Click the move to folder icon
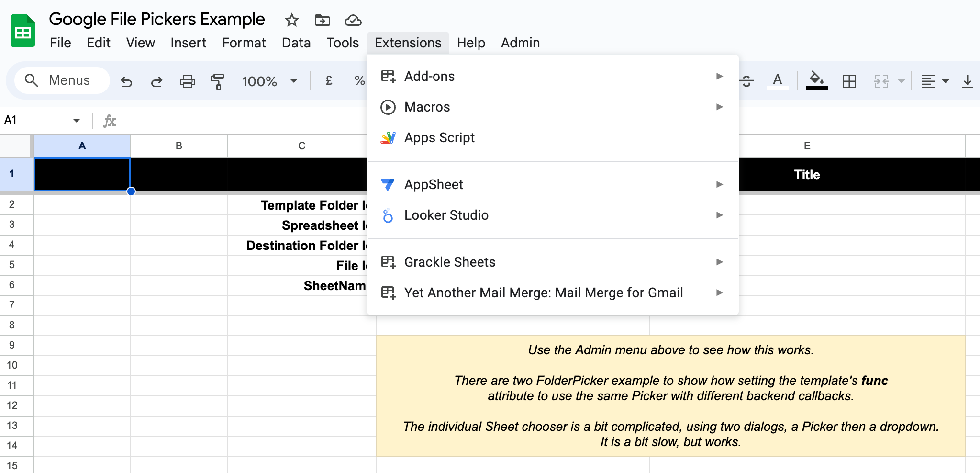The image size is (980, 473). tap(322, 20)
